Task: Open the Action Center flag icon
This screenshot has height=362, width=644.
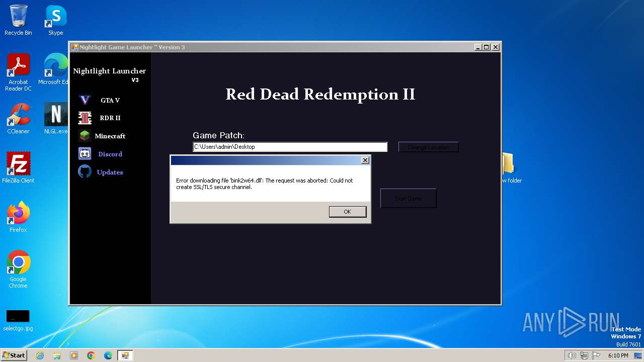Action: pos(596,355)
